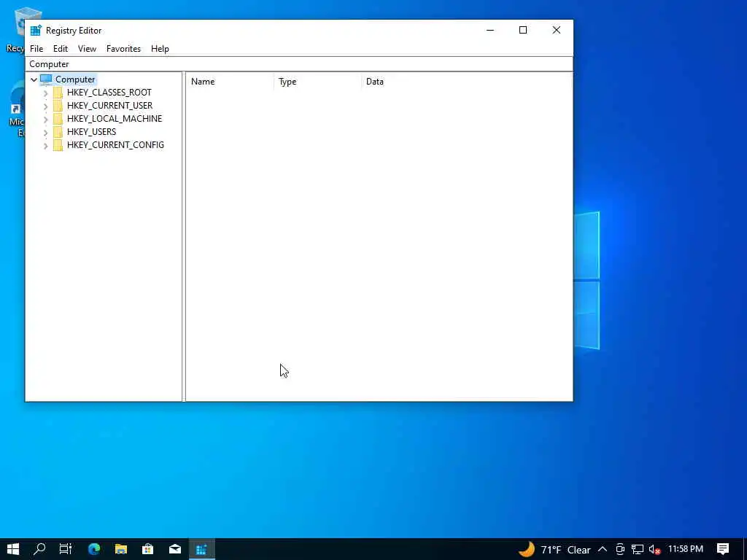Expand the HKEY_CLASSES_ROOT key
The width and height of the screenshot is (747, 560).
pos(46,93)
